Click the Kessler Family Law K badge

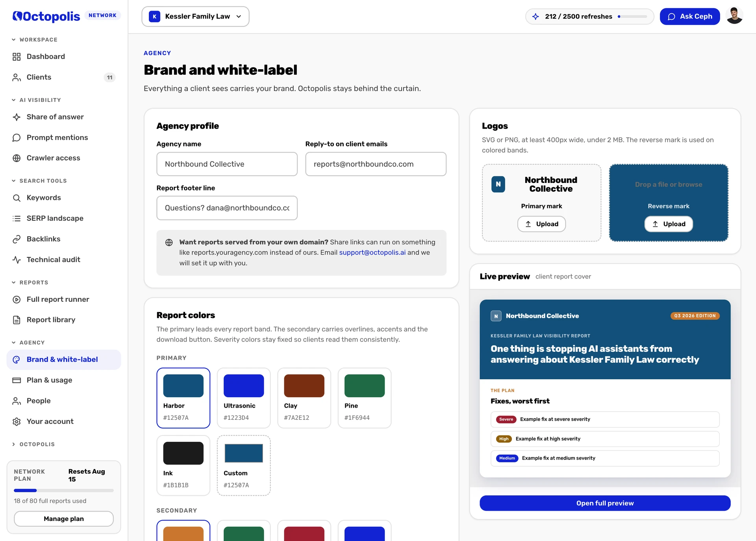[x=154, y=17]
